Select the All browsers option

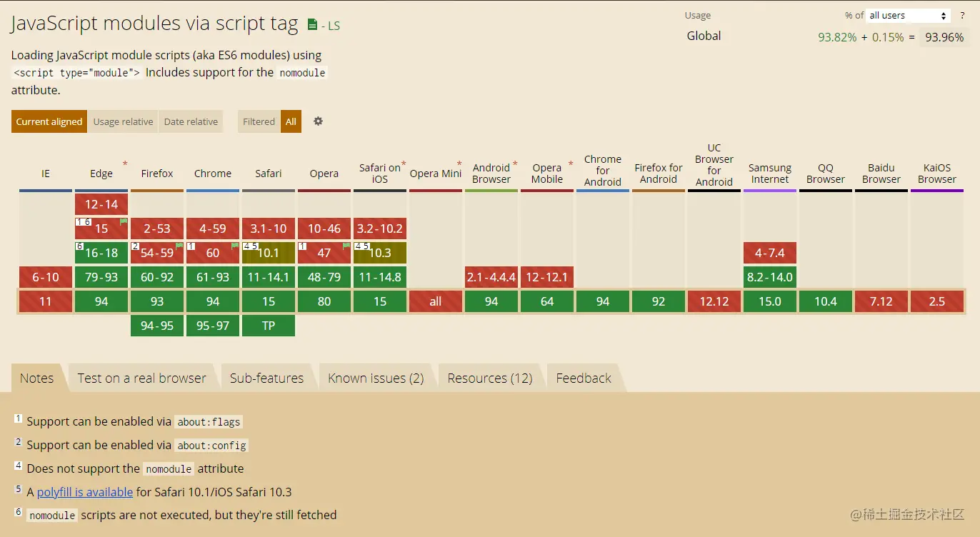[x=291, y=121]
